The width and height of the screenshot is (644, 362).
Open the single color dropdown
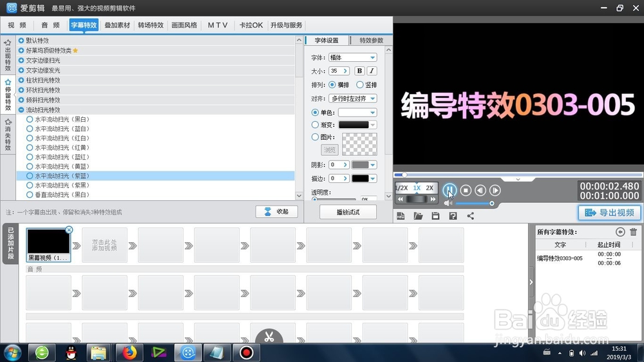(x=357, y=112)
